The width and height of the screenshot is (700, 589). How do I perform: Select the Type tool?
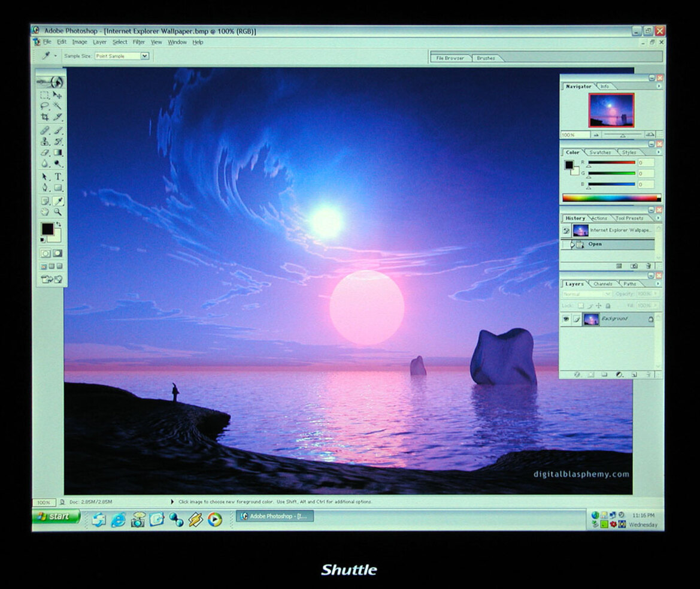point(58,177)
